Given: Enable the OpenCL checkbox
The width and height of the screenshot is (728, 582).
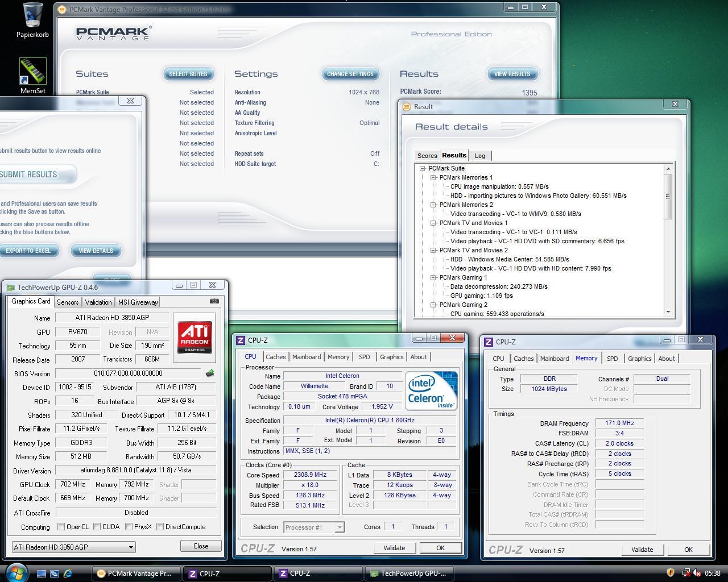Looking at the screenshot, I should (x=61, y=527).
